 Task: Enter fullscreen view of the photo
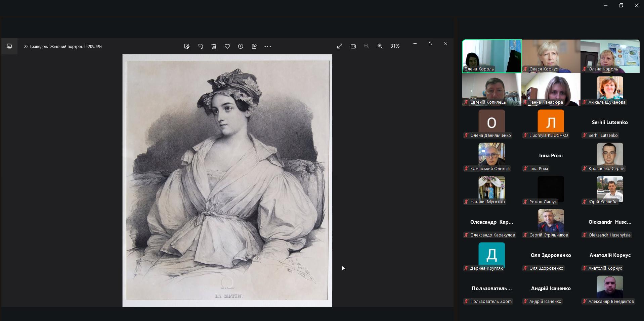point(340,46)
